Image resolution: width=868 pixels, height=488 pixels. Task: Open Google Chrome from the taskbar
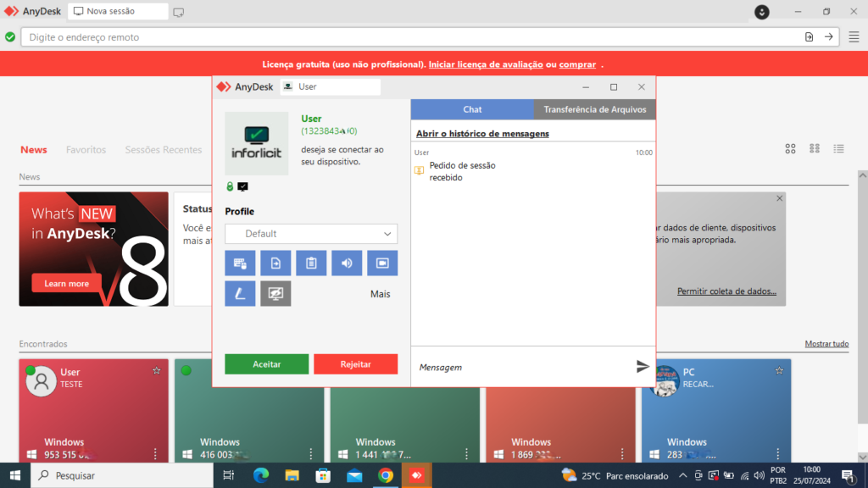point(386,475)
